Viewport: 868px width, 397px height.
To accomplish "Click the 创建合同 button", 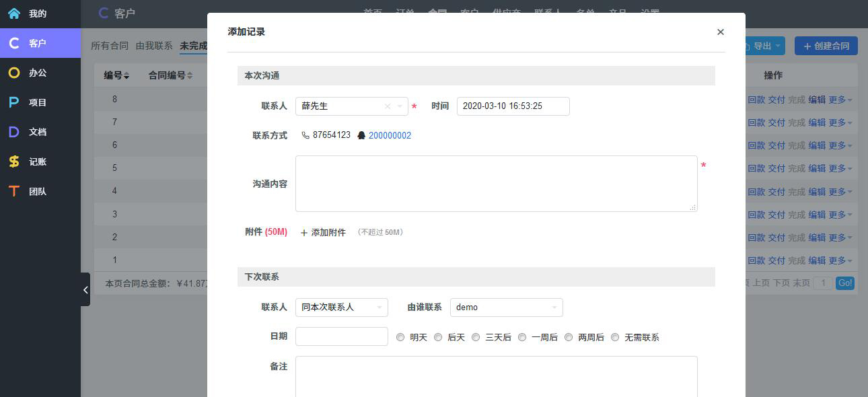I will coord(826,46).
